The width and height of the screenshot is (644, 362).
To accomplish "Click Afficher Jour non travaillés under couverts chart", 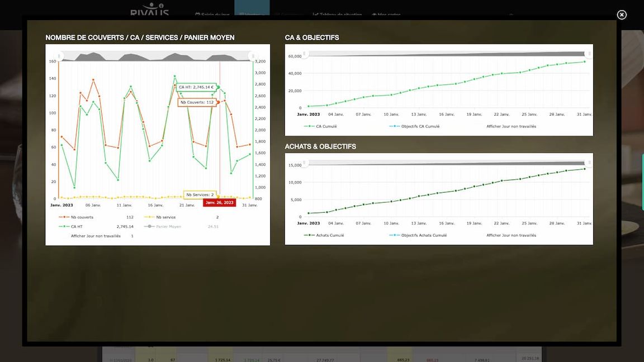I will pyautogui.click(x=96, y=236).
